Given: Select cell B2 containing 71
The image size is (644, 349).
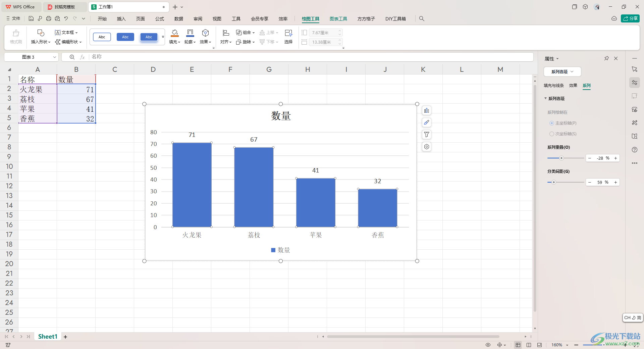Looking at the screenshot, I should 76,89.
